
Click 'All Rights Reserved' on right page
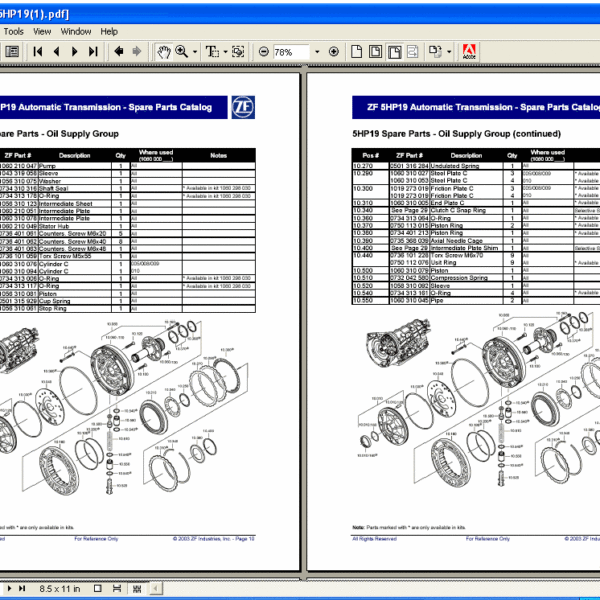[374, 539]
